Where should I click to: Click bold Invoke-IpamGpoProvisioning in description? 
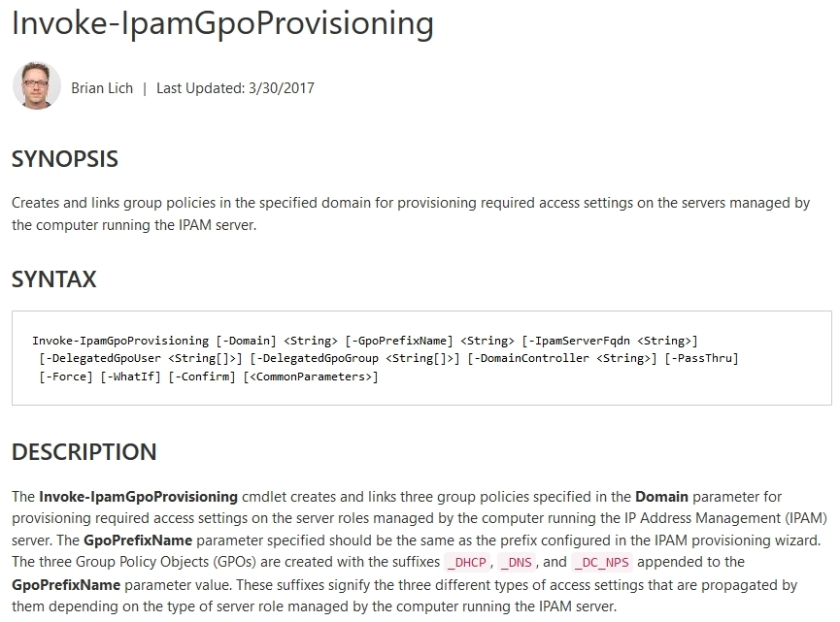click(138, 497)
